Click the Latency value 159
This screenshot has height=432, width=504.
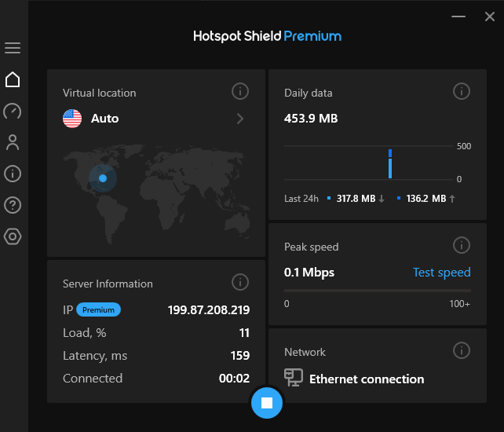coord(240,356)
